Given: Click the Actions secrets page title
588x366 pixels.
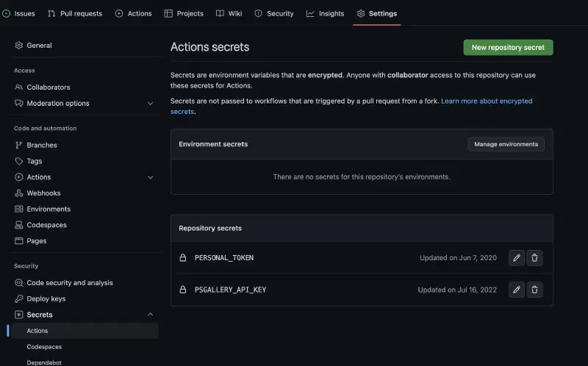Looking at the screenshot, I should pyautogui.click(x=209, y=47).
